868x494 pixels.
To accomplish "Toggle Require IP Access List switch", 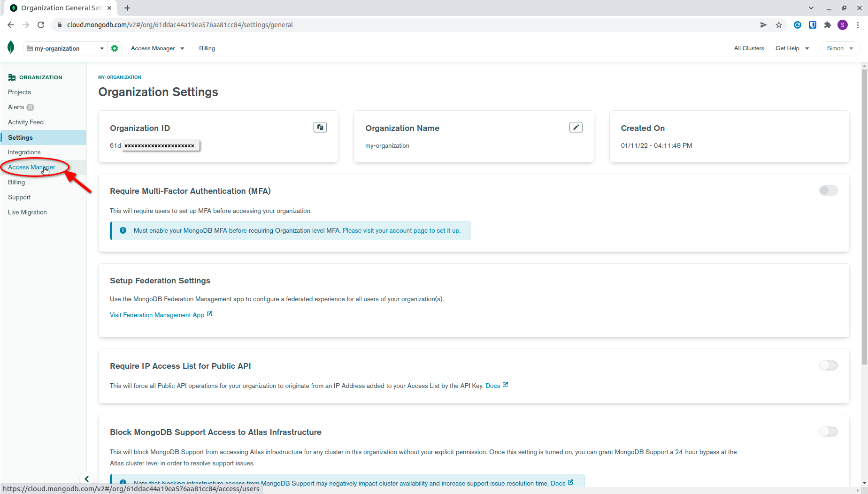I will [x=829, y=365].
